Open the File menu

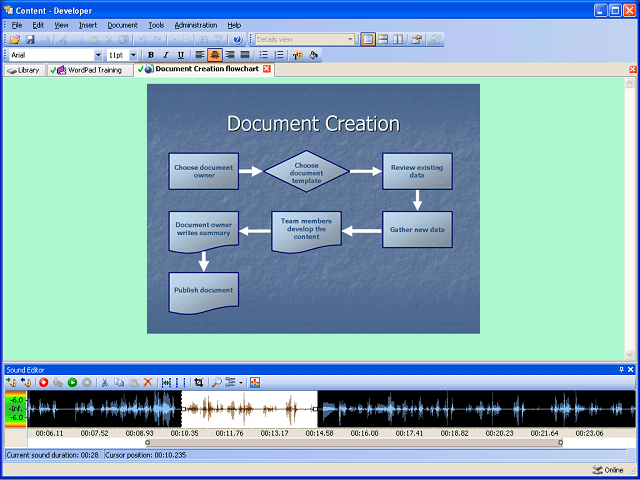click(x=17, y=25)
